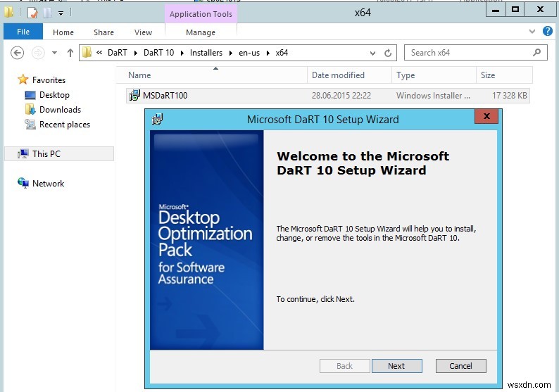Click the address bar folder icon
The image size is (559, 392).
[x=87, y=53]
